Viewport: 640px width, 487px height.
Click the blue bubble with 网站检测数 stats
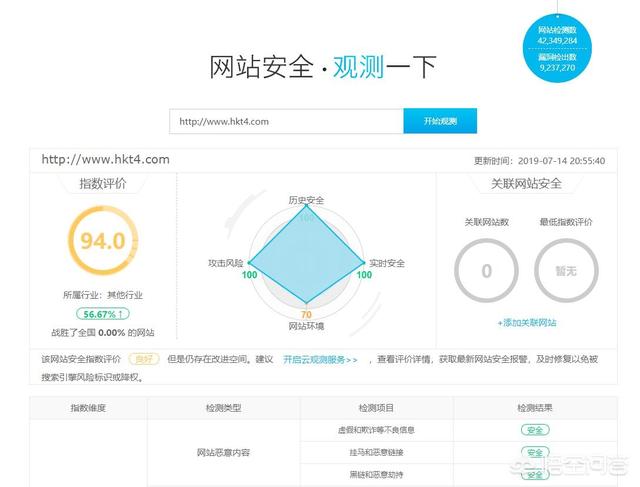click(x=557, y=48)
